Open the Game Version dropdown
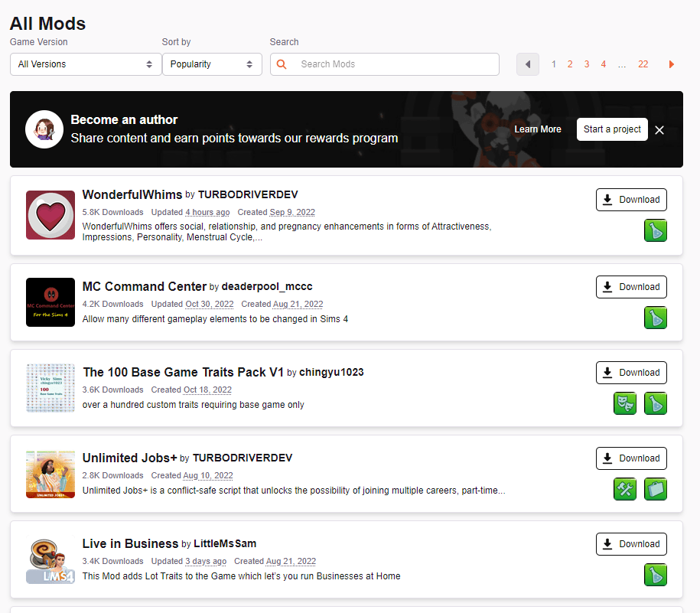The width and height of the screenshot is (700, 613). pos(86,64)
